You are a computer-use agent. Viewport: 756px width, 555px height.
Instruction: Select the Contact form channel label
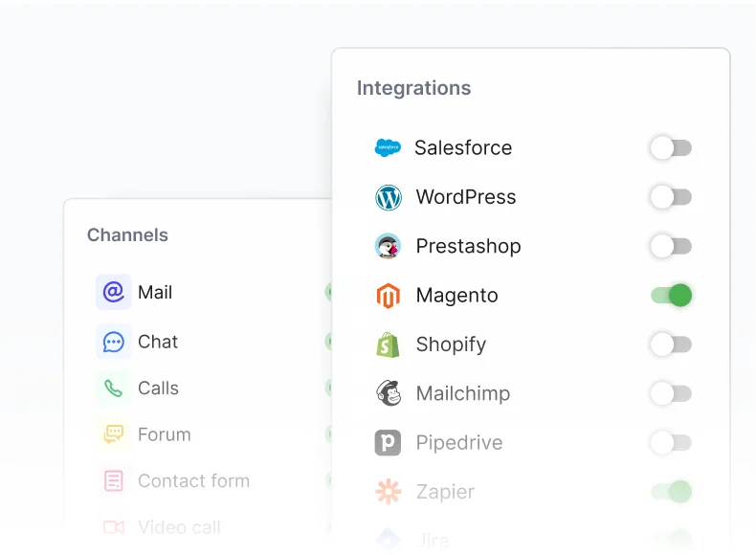(x=193, y=480)
